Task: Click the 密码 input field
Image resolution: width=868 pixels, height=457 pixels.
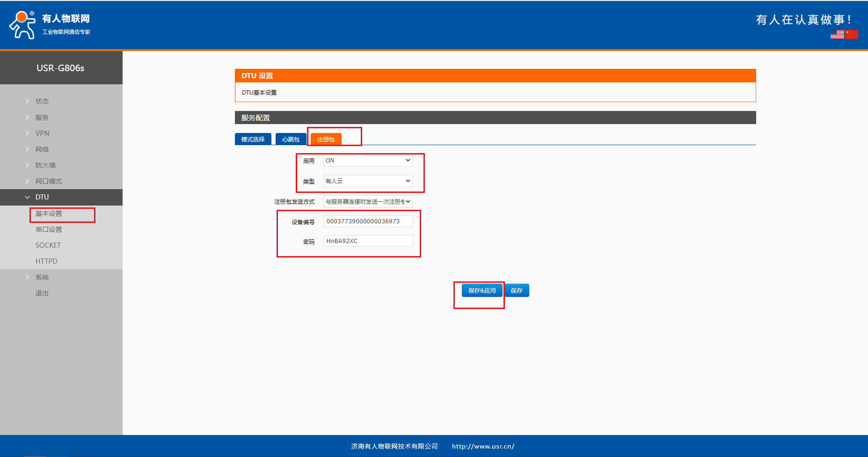Action: click(368, 241)
